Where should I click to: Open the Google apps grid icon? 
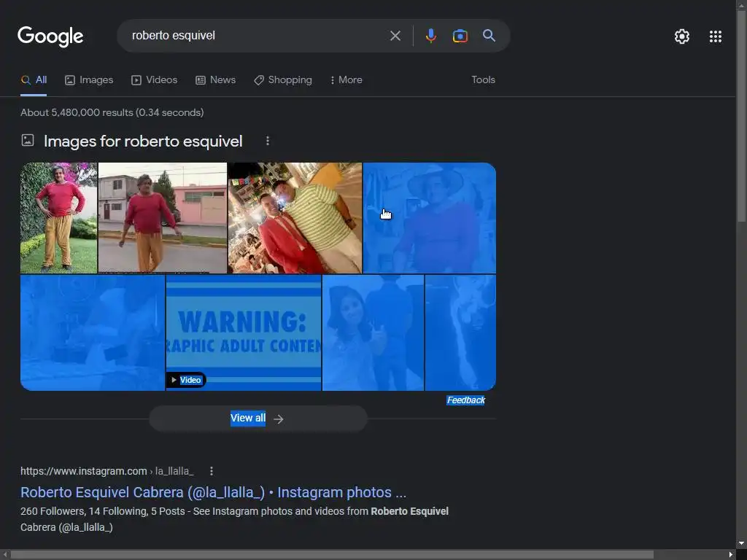pyautogui.click(x=715, y=36)
